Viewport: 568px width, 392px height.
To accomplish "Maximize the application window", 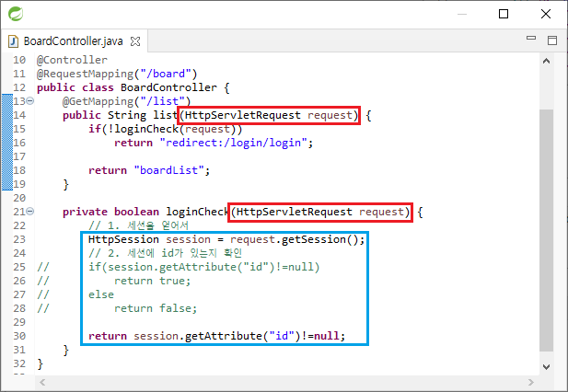I will point(504,14).
